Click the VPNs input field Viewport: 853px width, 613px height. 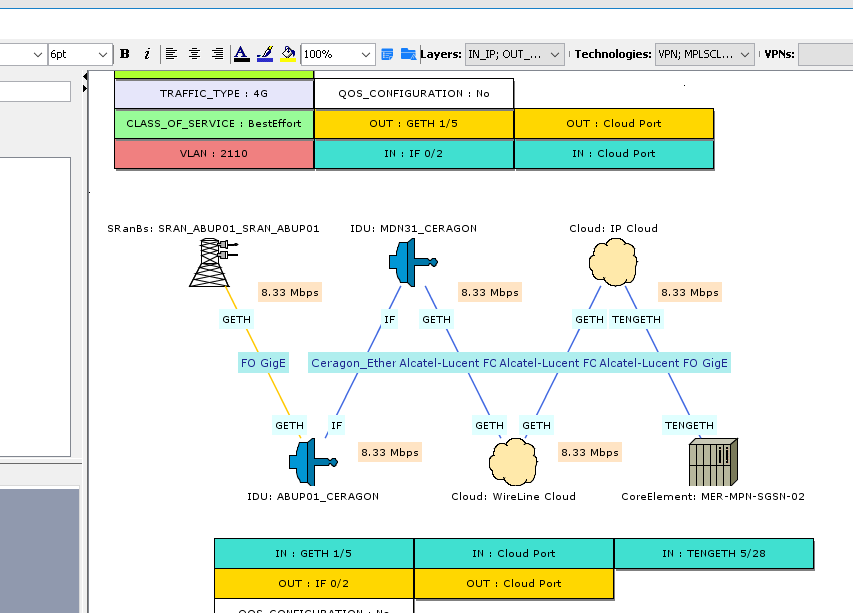[x=825, y=54]
